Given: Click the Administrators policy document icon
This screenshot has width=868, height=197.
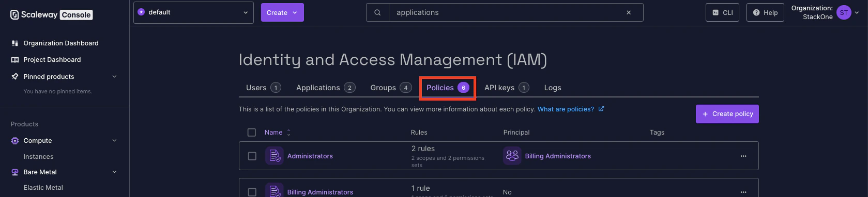Looking at the screenshot, I should point(275,156).
